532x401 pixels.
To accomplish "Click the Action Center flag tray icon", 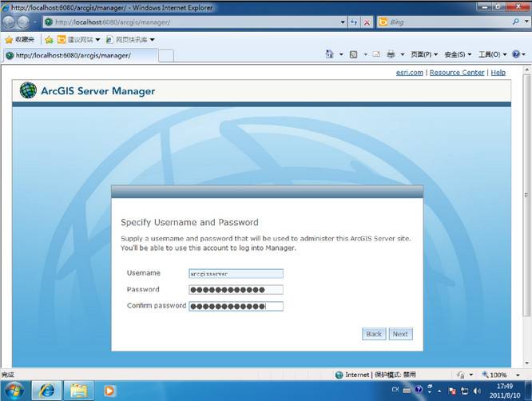I will tap(452, 391).
